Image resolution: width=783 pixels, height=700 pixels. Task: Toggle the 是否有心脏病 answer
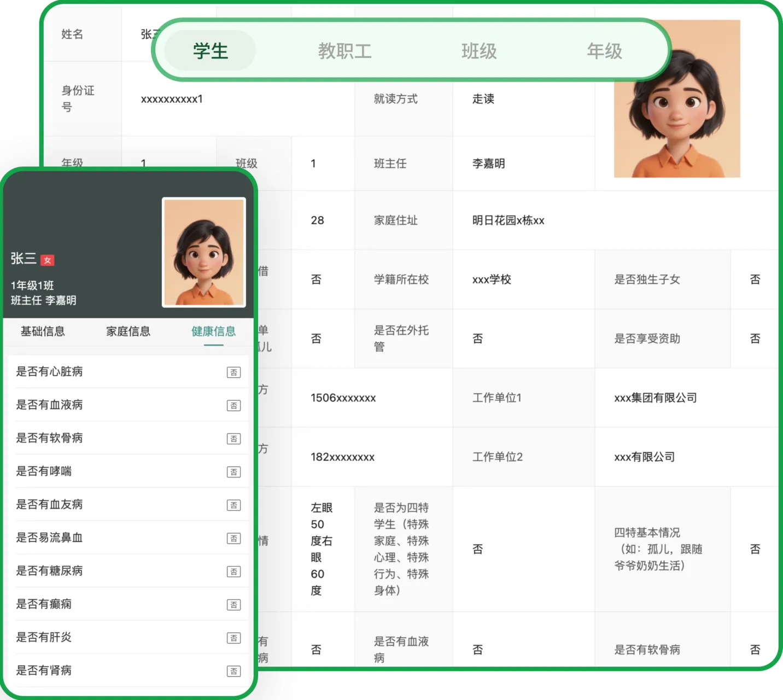tap(234, 372)
